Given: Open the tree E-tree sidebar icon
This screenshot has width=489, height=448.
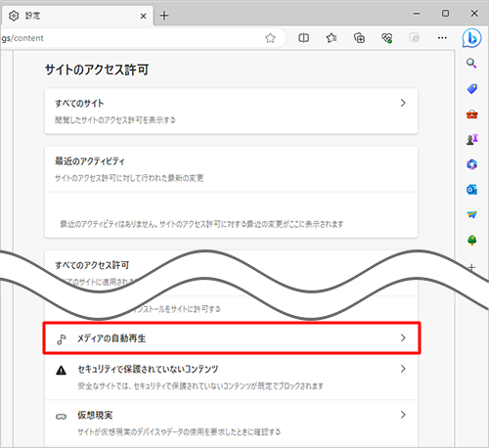Looking at the screenshot, I should click(471, 241).
